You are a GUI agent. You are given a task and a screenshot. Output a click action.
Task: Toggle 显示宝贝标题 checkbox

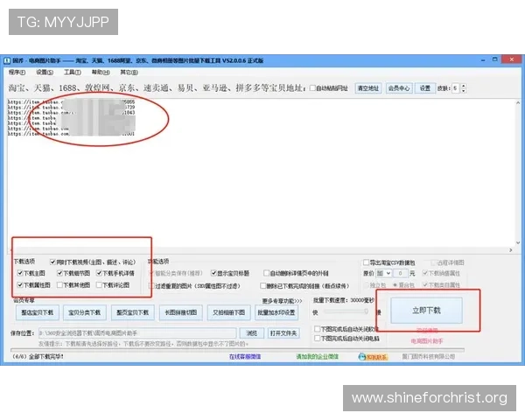(213, 273)
